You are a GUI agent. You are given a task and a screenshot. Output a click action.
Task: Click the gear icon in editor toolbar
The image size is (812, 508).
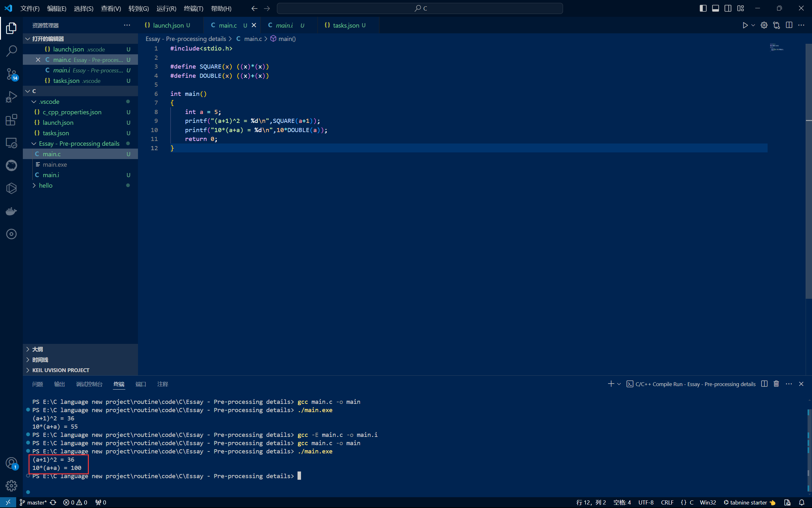764,25
